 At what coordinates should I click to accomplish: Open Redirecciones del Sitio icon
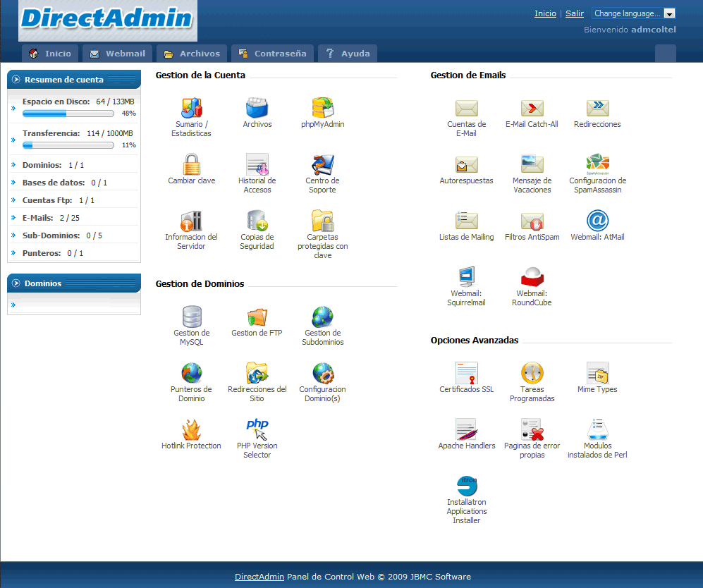[257, 373]
